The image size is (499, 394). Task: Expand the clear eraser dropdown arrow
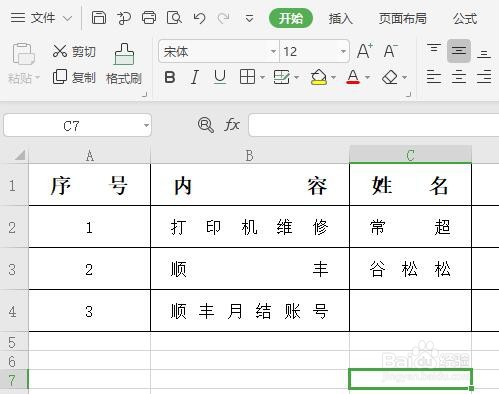(x=405, y=78)
